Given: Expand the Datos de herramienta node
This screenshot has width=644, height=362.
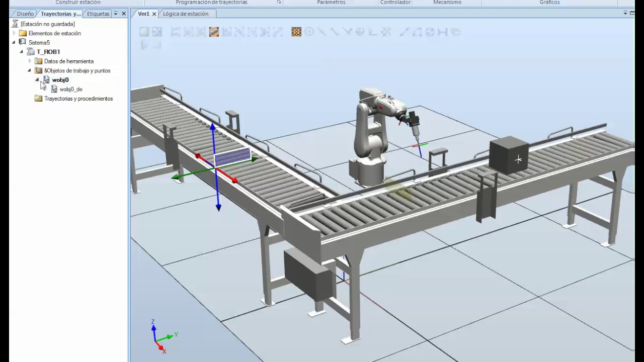Looking at the screenshot, I should (30, 61).
